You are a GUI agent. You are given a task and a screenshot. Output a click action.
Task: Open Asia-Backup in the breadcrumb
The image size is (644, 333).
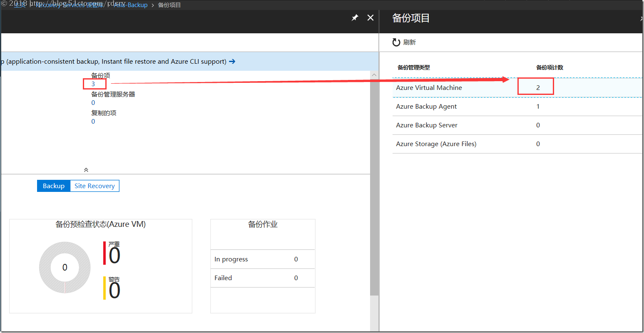(x=130, y=5)
